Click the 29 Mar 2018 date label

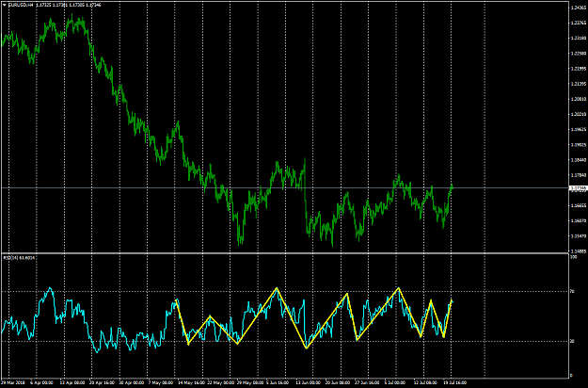coord(11,382)
